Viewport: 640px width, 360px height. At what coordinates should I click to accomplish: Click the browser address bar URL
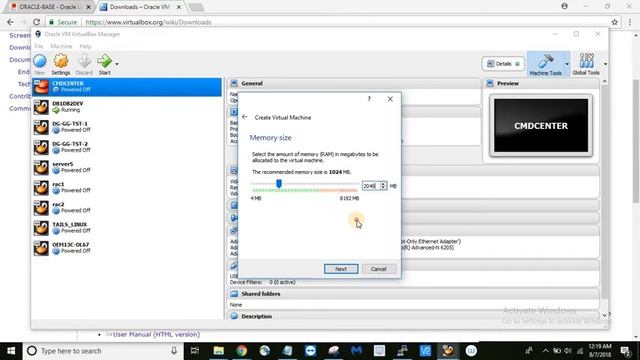[149, 22]
